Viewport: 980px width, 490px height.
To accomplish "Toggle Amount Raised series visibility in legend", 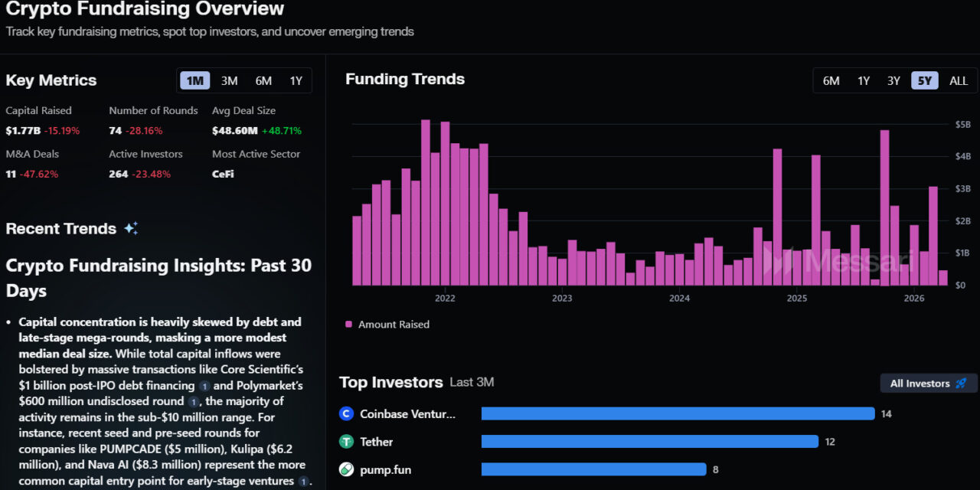I will tap(387, 324).
